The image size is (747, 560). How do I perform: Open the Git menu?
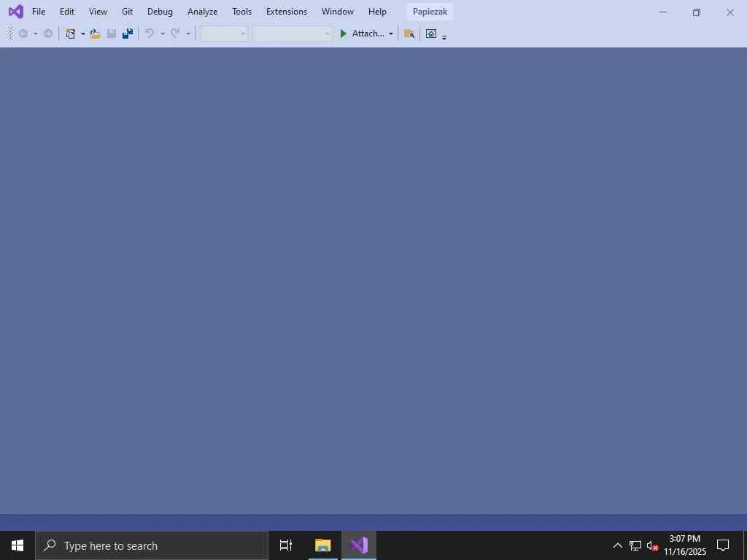click(x=127, y=12)
